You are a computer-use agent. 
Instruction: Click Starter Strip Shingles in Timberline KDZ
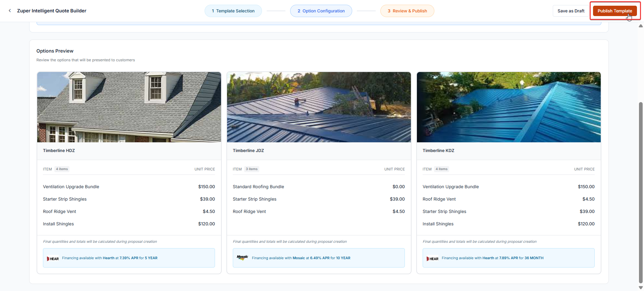[x=444, y=211]
